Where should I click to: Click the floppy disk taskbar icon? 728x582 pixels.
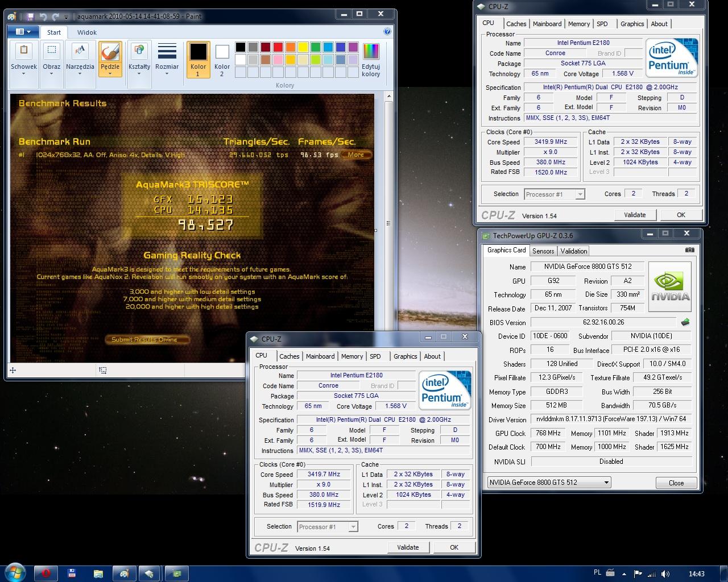72,573
